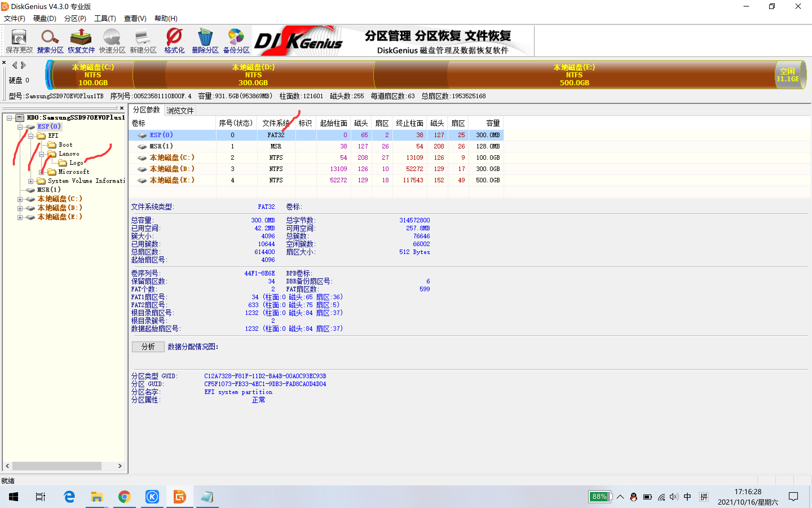Select the D: 300.0GB partition block

(253, 75)
